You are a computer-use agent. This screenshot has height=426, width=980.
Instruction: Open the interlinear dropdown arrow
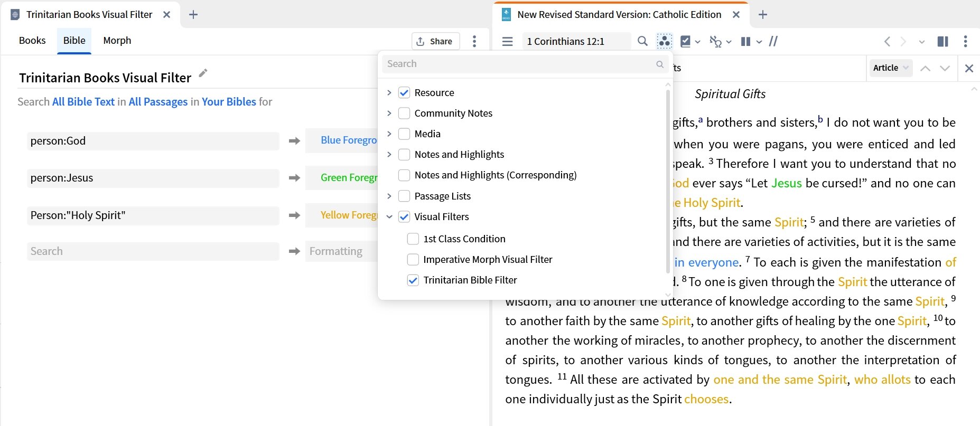pyautogui.click(x=729, y=42)
